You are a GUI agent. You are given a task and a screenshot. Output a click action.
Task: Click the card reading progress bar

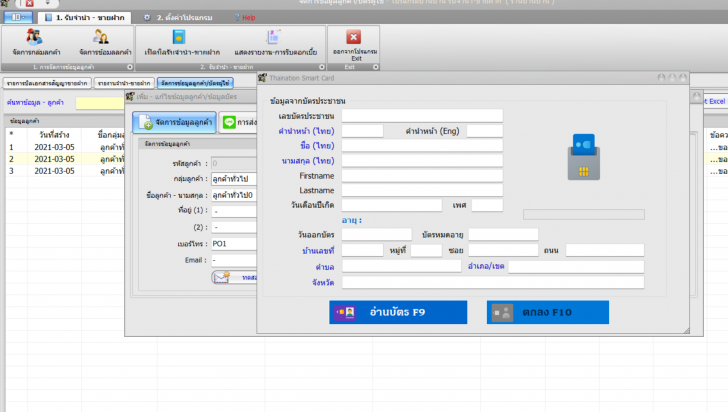(x=584, y=214)
